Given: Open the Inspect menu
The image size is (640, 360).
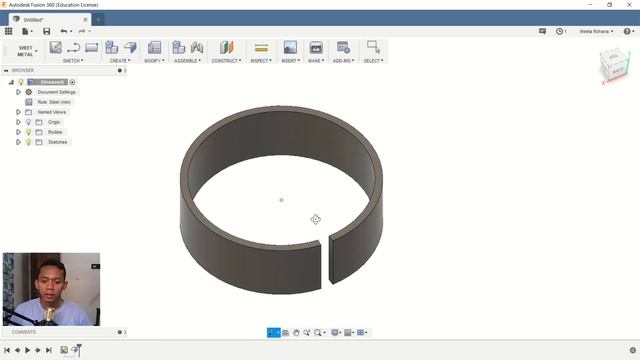Looking at the screenshot, I should tap(261, 60).
